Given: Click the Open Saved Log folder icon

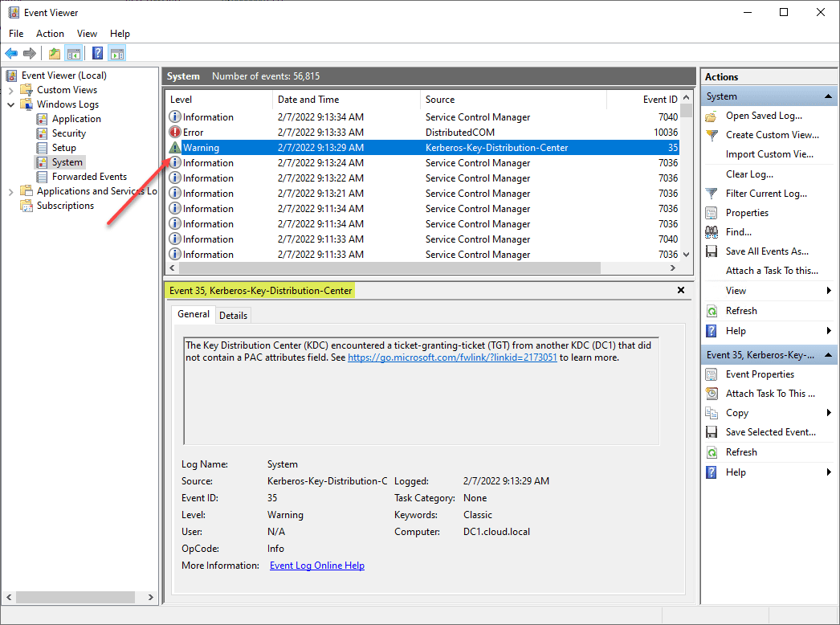Looking at the screenshot, I should coord(712,116).
